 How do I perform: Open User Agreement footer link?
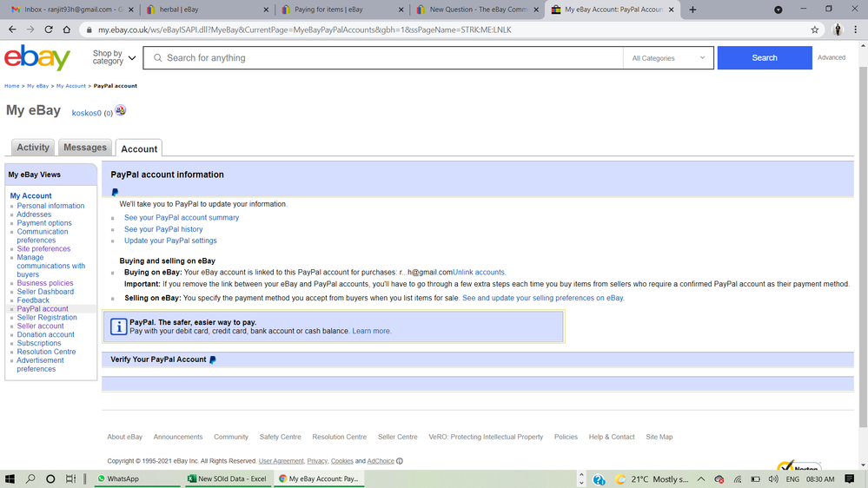282,461
